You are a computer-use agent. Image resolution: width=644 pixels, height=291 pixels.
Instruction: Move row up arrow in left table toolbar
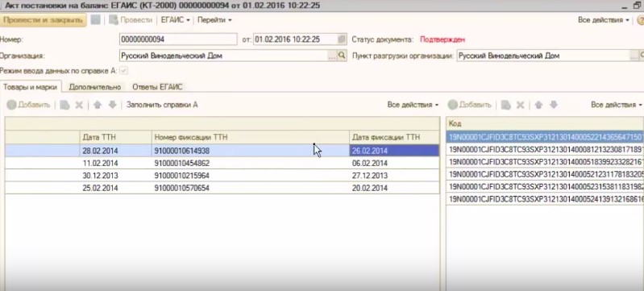click(98, 106)
